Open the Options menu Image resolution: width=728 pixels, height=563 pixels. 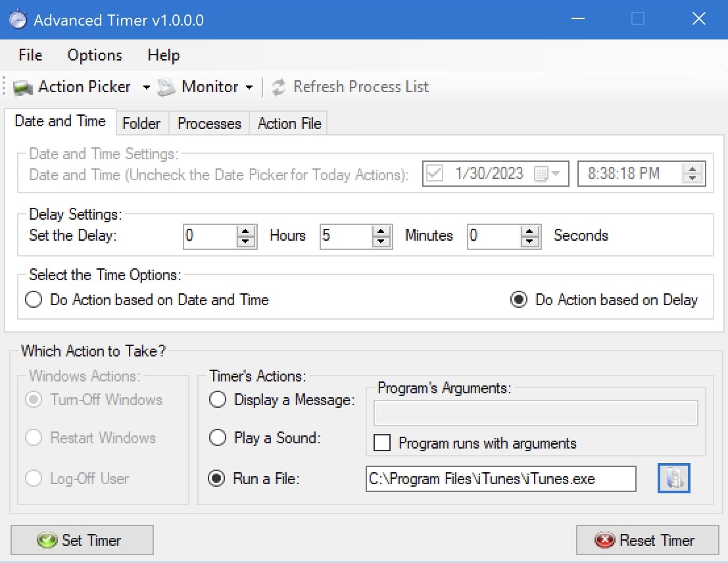(x=95, y=55)
